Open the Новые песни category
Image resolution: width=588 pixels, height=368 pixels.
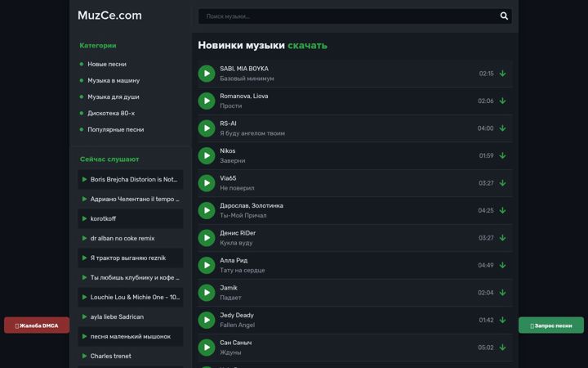point(107,65)
